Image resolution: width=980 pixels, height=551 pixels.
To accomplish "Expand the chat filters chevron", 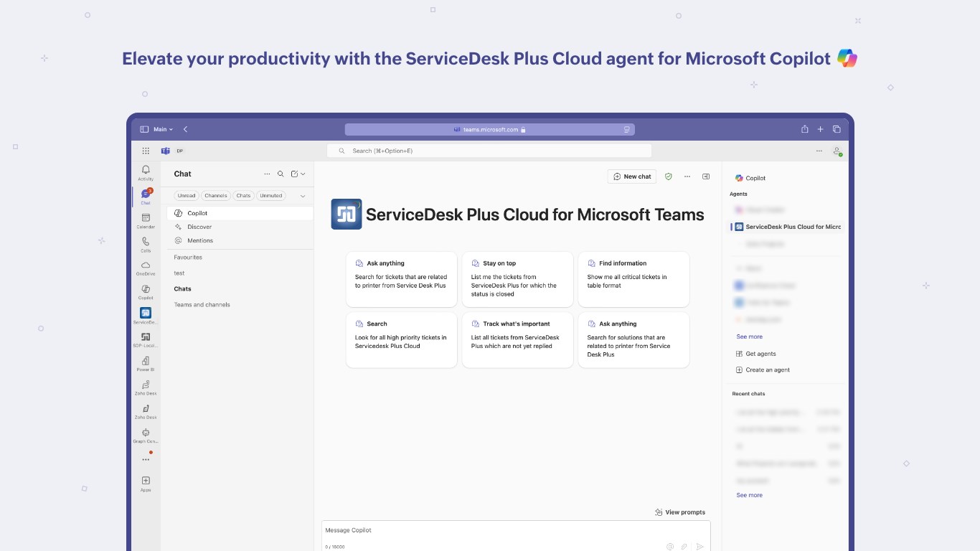I will [303, 196].
